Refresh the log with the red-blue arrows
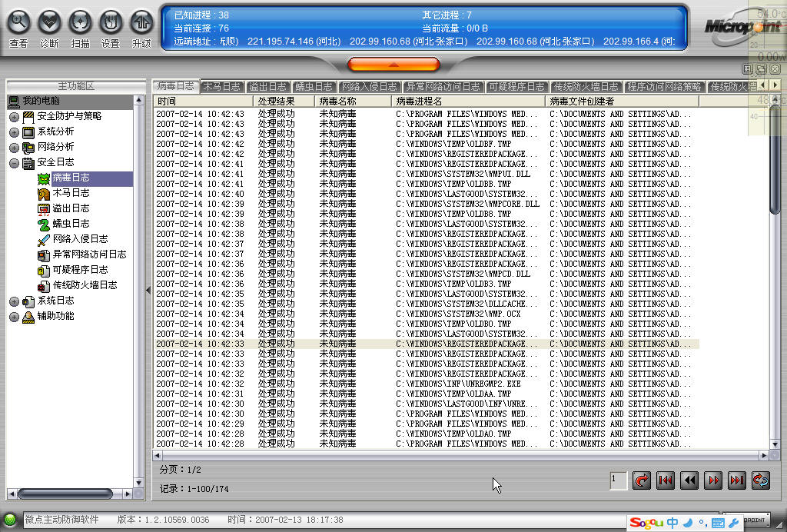The height and width of the screenshot is (532, 787). coord(761,480)
